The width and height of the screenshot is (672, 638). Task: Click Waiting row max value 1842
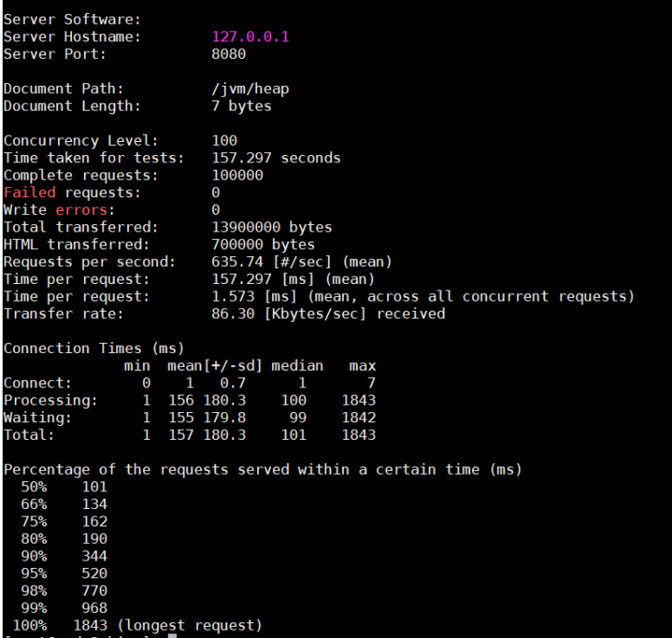coord(359,418)
